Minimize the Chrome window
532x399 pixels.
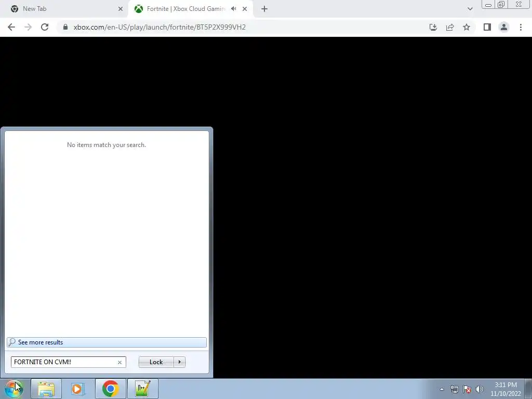click(488, 5)
